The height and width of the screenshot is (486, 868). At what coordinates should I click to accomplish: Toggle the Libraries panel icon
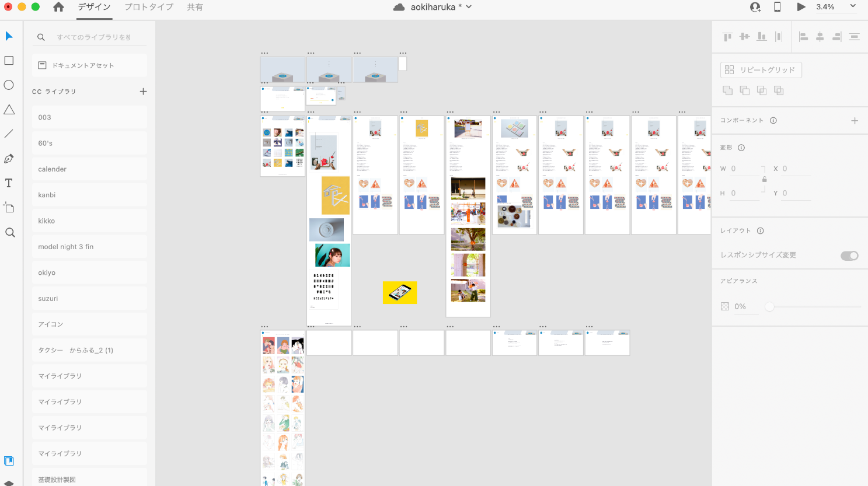click(9, 461)
